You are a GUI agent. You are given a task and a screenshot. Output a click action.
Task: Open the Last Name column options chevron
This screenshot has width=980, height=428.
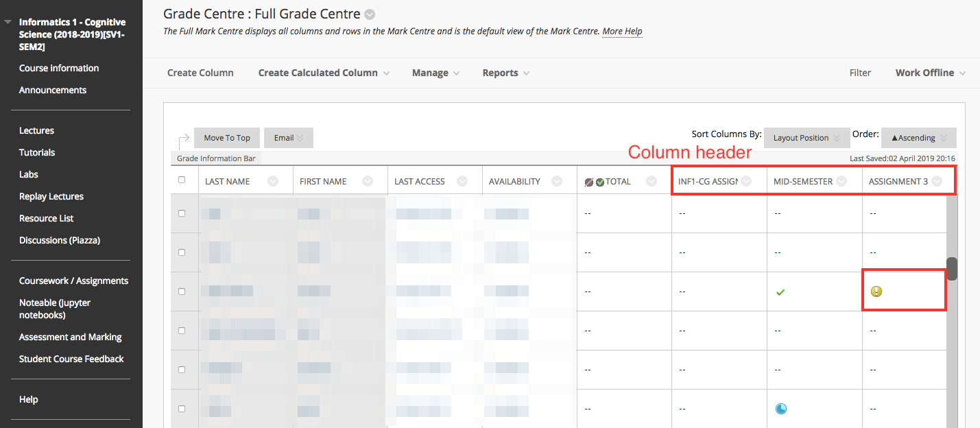(273, 182)
